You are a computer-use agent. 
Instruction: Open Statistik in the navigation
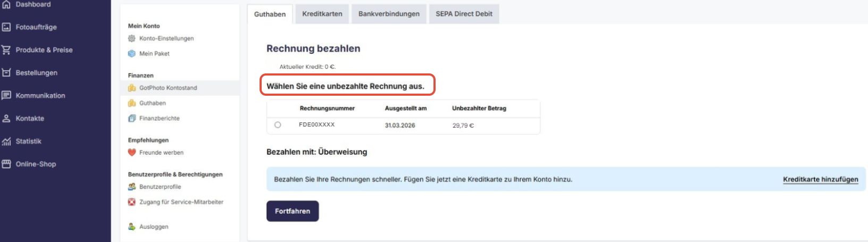pos(28,141)
